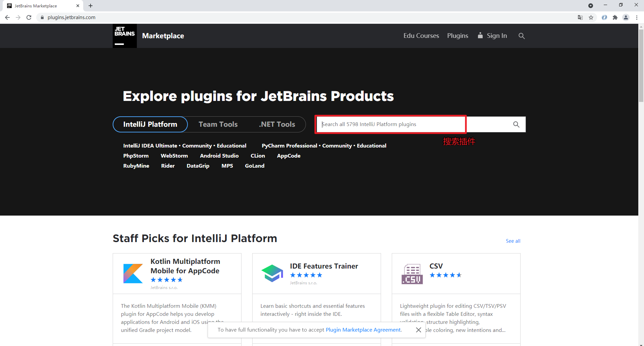Open the PyCharm Professional link
This screenshot has width=644, height=346.
[x=289, y=146]
